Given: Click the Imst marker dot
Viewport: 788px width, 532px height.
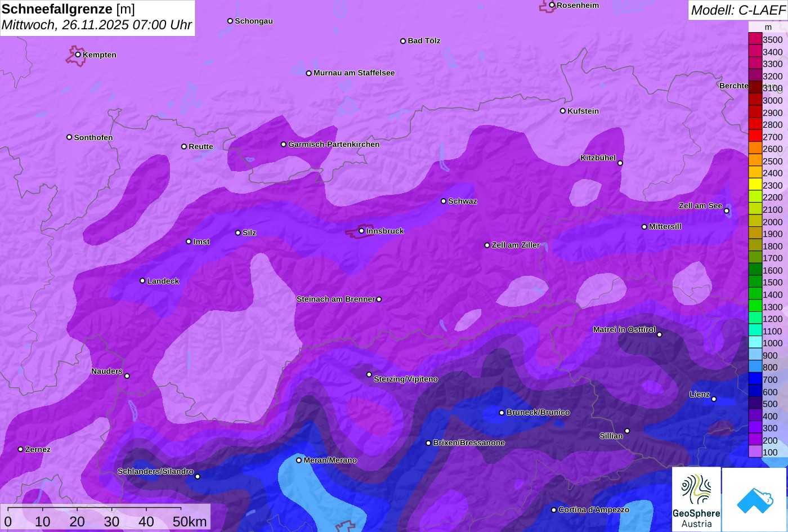Looking at the screenshot, I should (189, 242).
